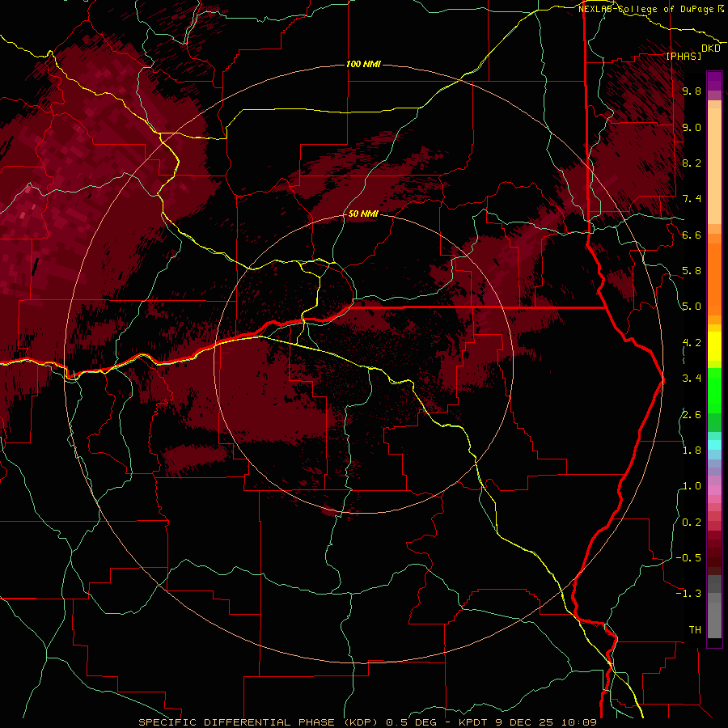The image size is (728, 728).
Task: Click the purple segment at the color bar top
Action: (x=714, y=81)
